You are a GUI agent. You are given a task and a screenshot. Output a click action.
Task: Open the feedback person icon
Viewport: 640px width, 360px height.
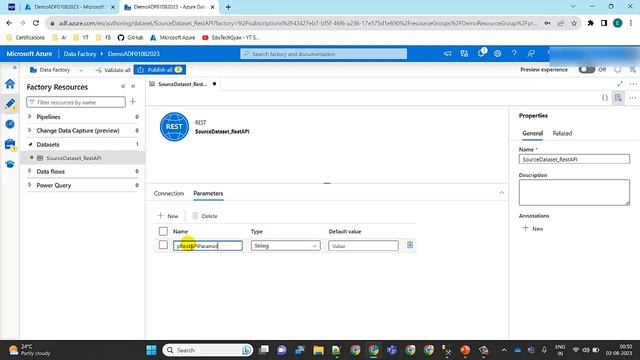[x=531, y=53]
